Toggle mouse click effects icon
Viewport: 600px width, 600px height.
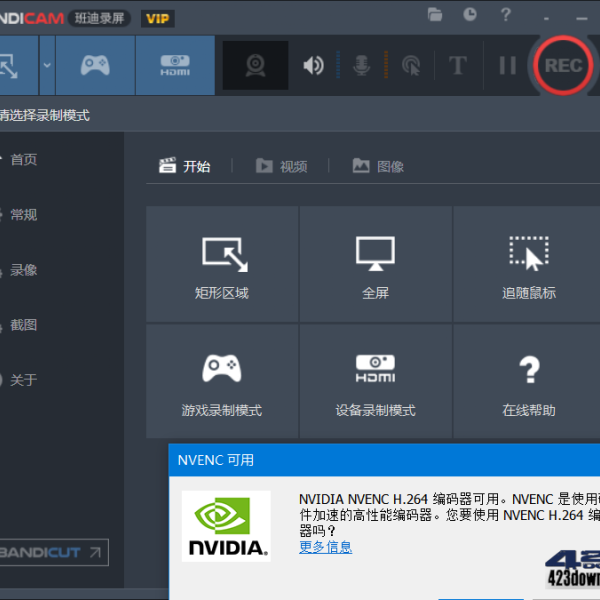[x=411, y=65]
